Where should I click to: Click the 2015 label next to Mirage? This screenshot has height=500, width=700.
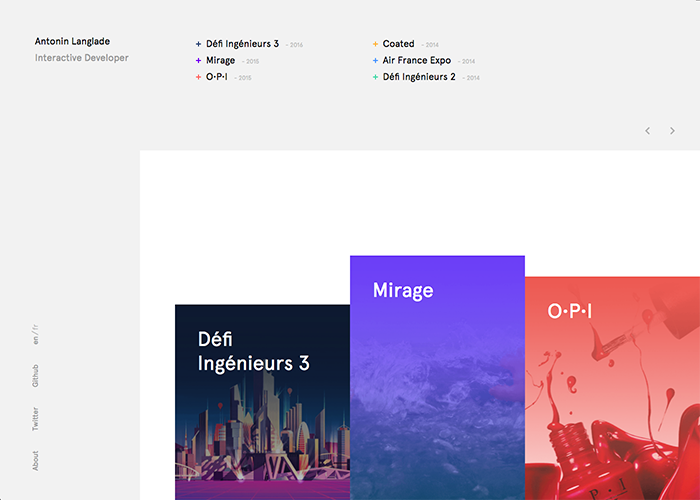pos(250,62)
